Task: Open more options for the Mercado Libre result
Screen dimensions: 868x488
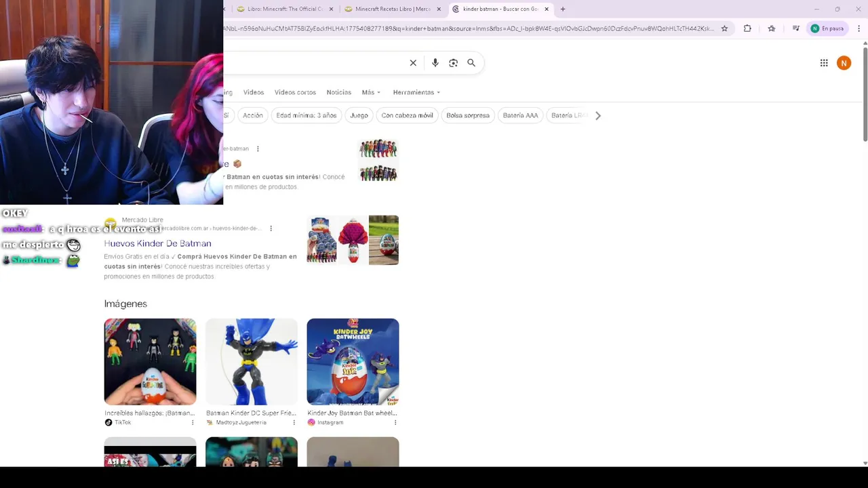Action: (271, 228)
